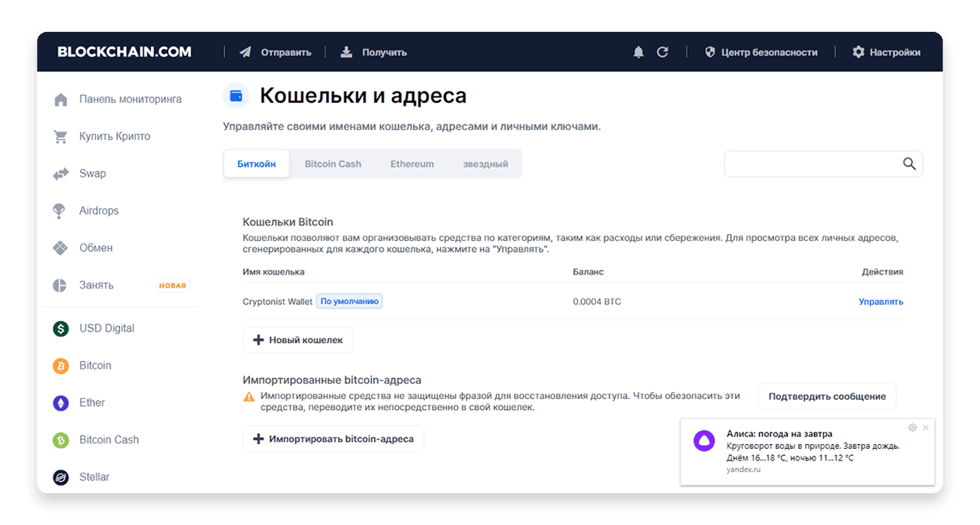Open Занять in sidebar

pyautogui.click(x=96, y=285)
